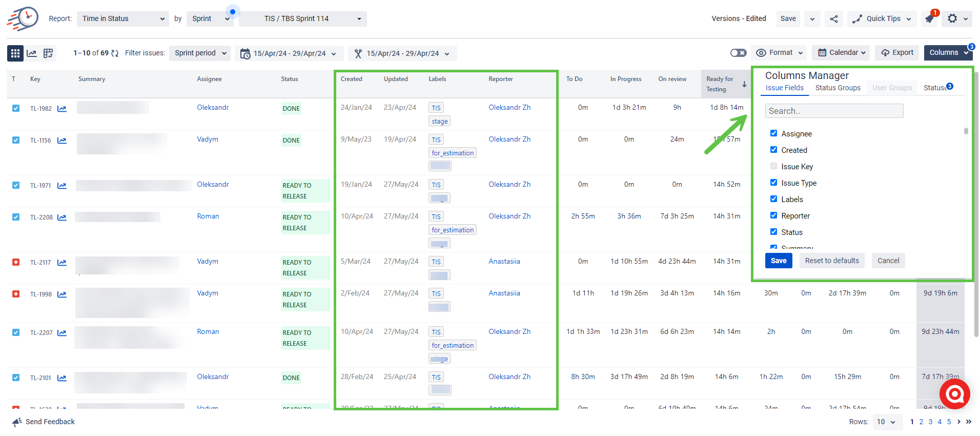Click the Columns Manager search field
The width and height of the screenshot is (980, 436).
pos(834,111)
